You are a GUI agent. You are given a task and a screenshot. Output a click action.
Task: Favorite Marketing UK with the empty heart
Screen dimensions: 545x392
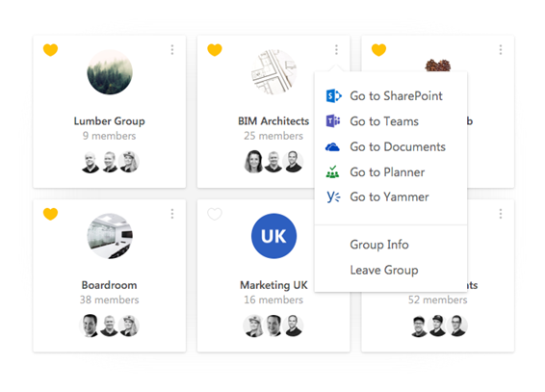point(215,214)
